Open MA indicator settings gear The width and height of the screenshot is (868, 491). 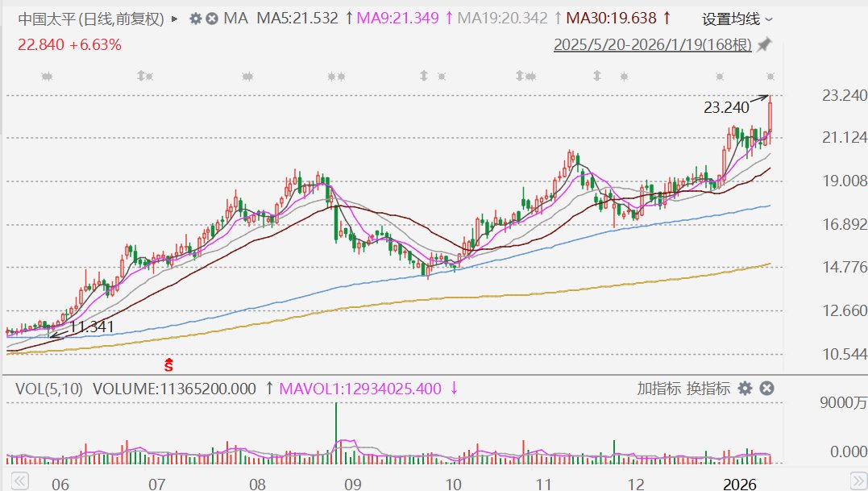pos(195,18)
